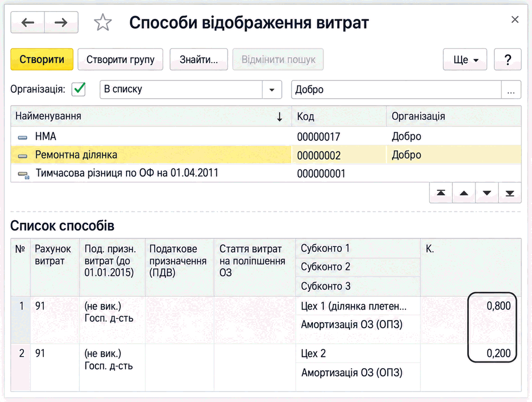
Task: Click the Добро organization filter field
Action: [x=396, y=90]
